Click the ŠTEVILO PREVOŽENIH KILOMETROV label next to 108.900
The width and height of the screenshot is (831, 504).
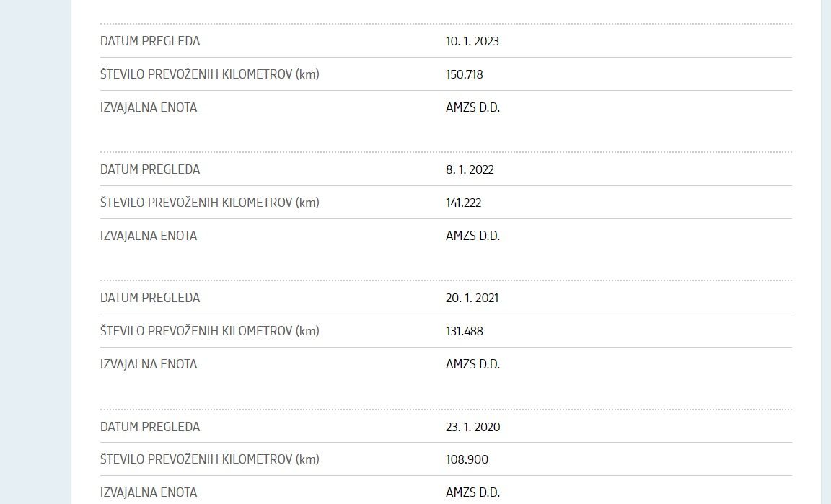210,459
